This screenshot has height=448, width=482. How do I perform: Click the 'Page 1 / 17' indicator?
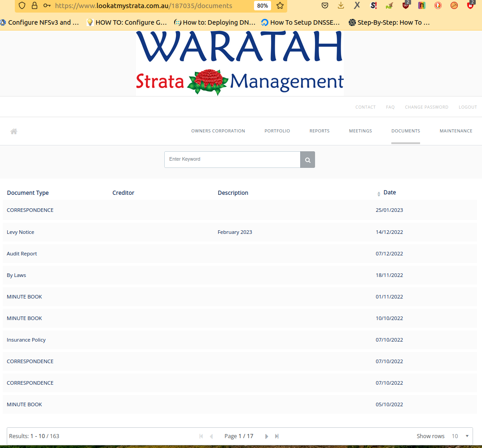click(x=239, y=436)
